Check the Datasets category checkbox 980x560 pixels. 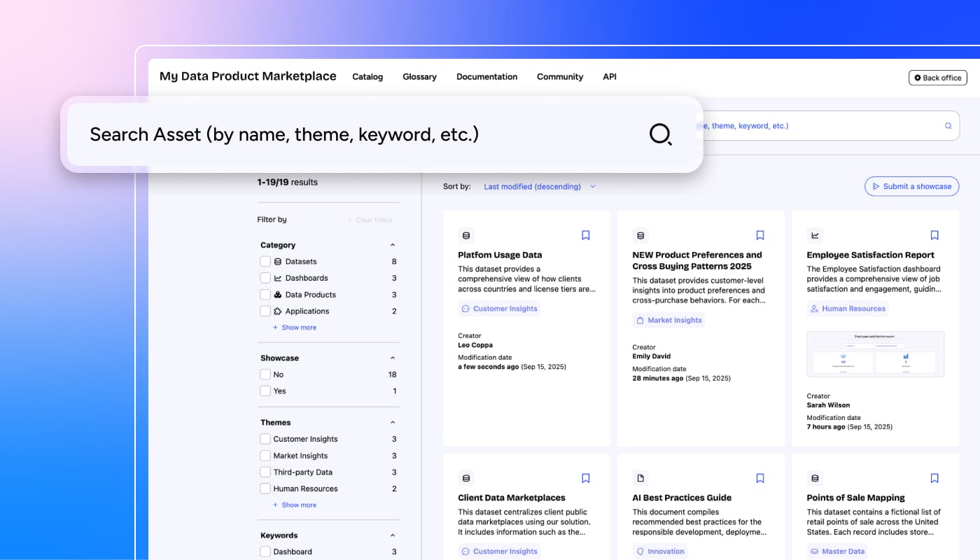[265, 261]
